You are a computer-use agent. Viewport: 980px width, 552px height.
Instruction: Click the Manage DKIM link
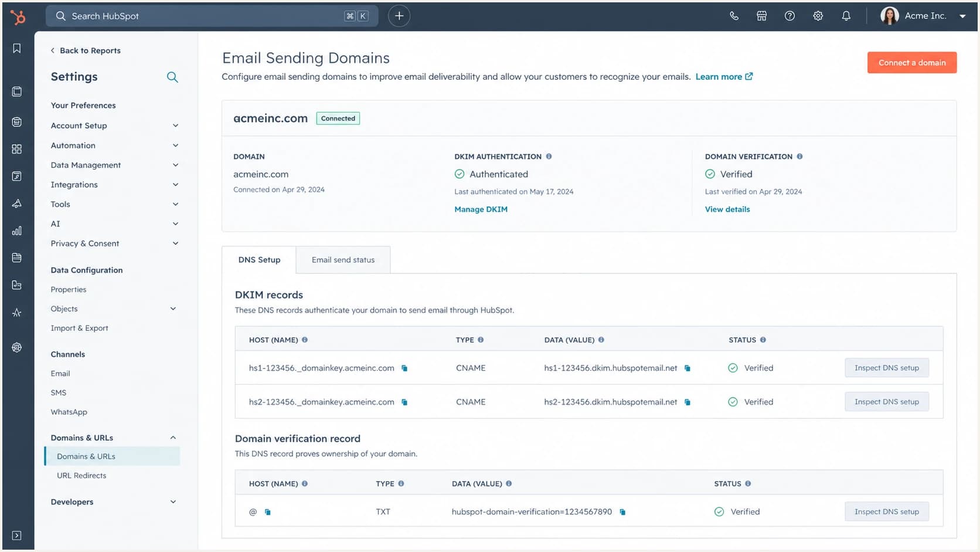pyautogui.click(x=481, y=209)
